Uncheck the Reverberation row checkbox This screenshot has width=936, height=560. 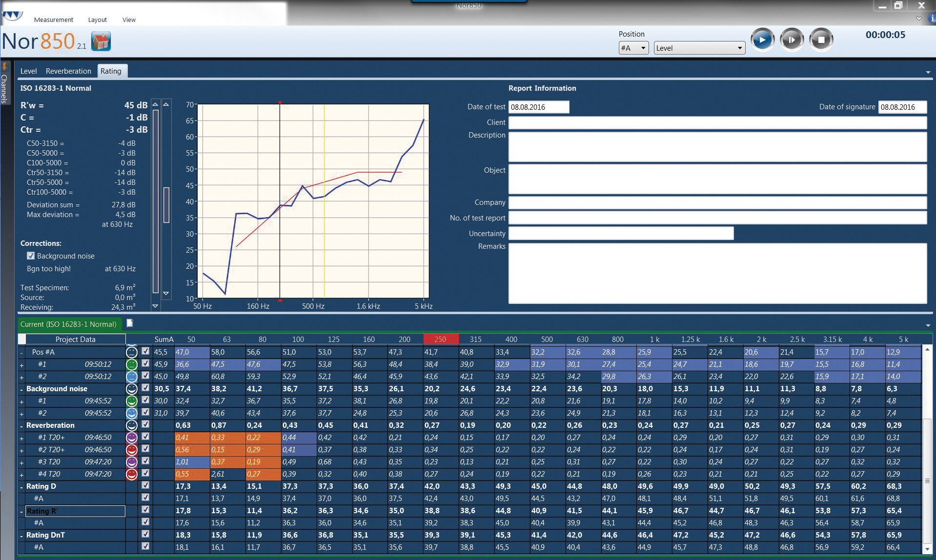[145, 424]
